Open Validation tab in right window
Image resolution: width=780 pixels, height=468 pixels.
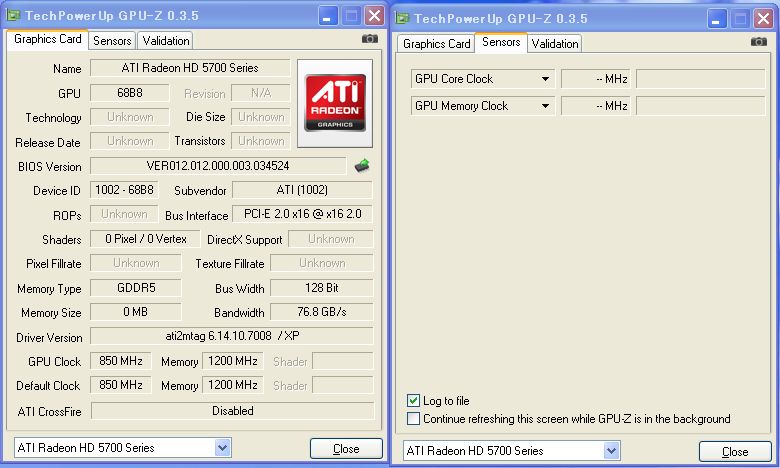click(555, 44)
